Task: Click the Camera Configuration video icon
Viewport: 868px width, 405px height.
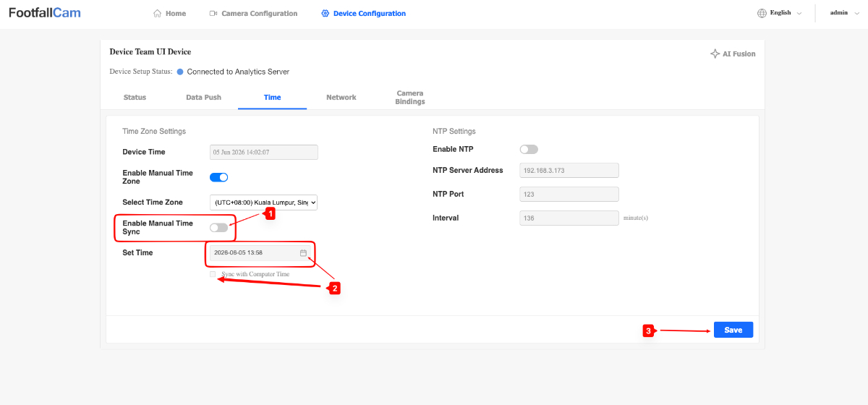Action: pyautogui.click(x=213, y=13)
